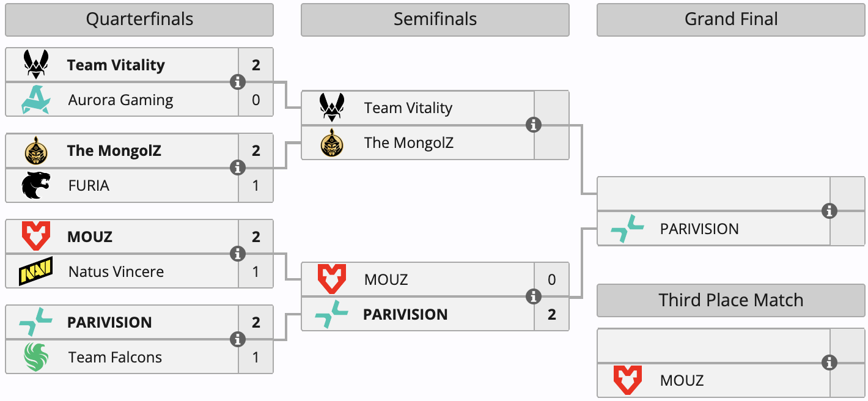Open match info for Vitality vs Aurora quarterfinal
This screenshot has height=401, width=868.
238,82
